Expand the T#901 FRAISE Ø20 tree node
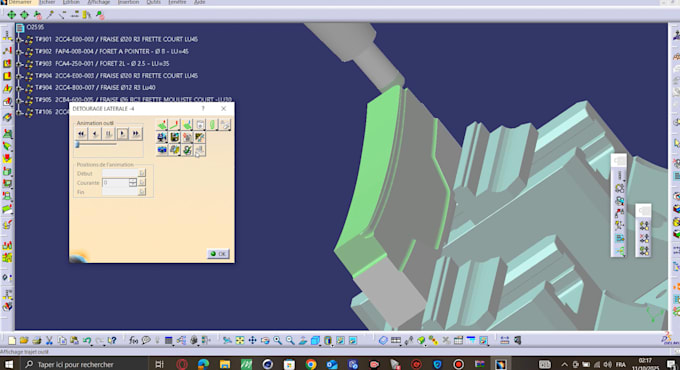680x370 pixels. [19, 39]
